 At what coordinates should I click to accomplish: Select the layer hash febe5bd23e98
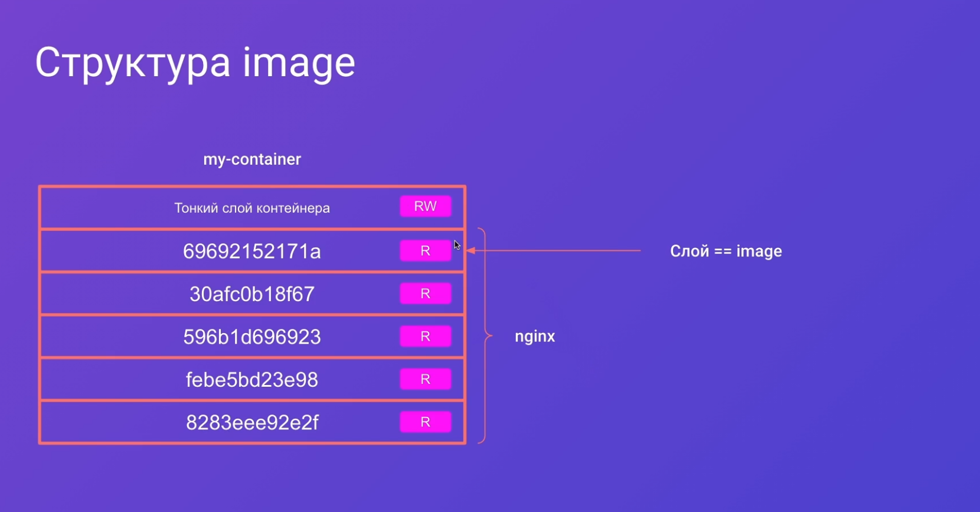pyautogui.click(x=252, y=380)
